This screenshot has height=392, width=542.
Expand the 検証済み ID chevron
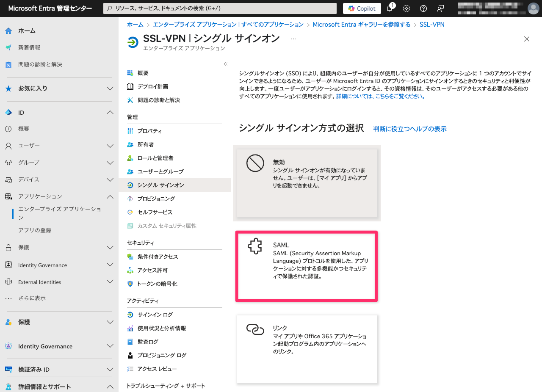pos(110,370)
